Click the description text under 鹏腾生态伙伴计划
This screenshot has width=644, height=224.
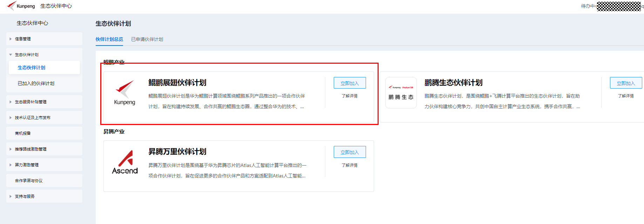pyautogui.click(x=502, y=101)
